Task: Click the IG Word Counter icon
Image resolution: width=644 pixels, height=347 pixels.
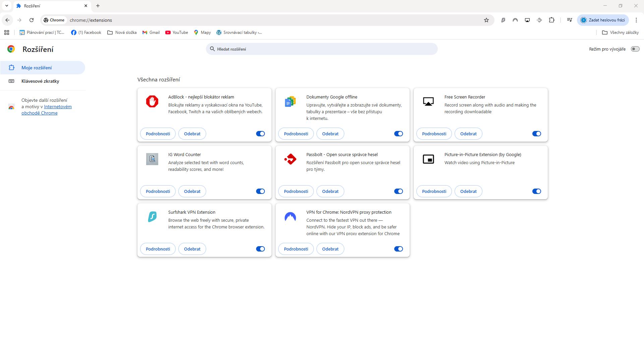Action: 152,159
